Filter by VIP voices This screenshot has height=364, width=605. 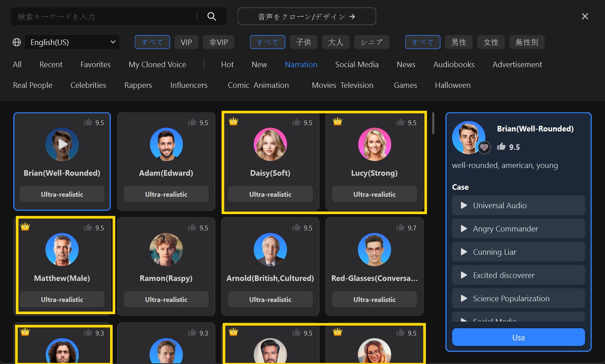coord(187,42)
